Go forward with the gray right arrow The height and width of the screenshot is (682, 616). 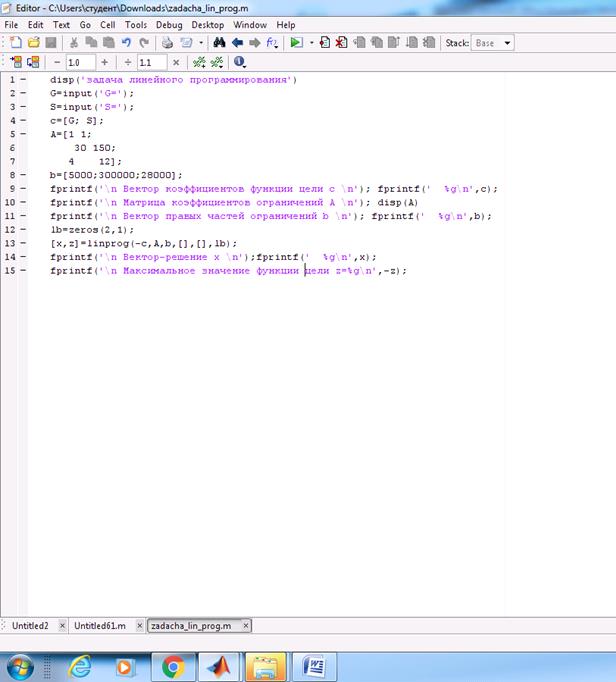tap(254, 43)
